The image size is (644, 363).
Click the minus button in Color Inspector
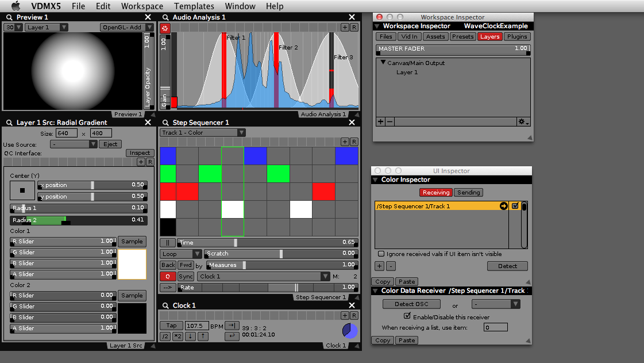pyautogui.click(x=391, y=266)
